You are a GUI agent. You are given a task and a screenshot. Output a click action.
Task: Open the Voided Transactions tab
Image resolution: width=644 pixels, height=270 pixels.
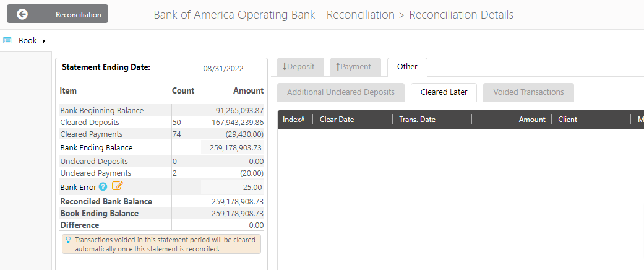coord(528,92)
